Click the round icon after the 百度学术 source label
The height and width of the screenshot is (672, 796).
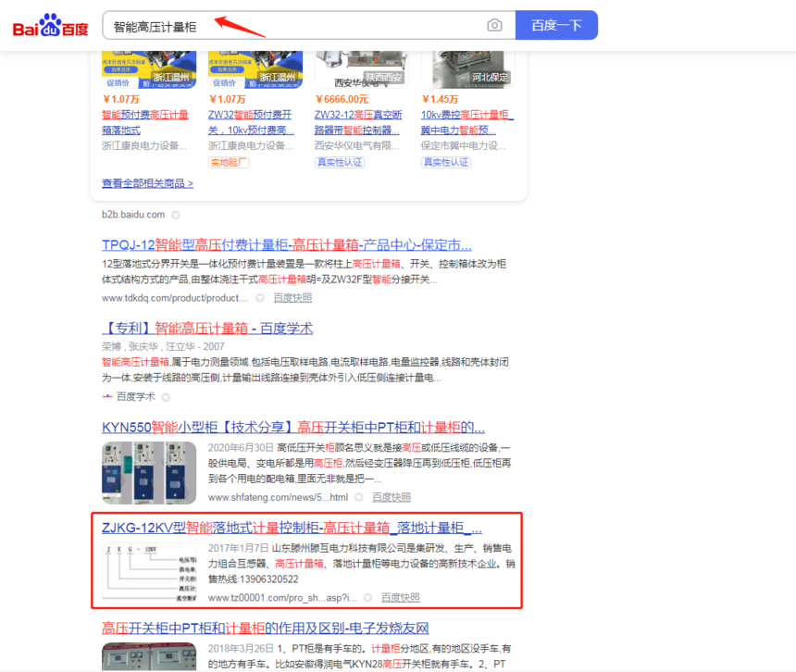(x=166, y=397)
